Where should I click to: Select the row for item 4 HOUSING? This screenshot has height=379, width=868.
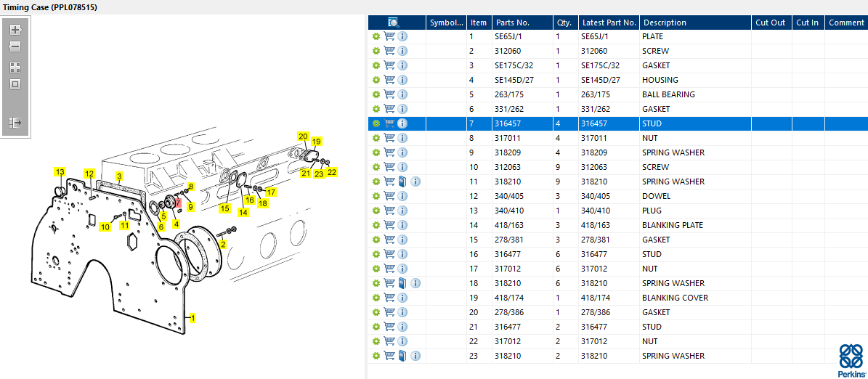(x=660, y=80)
